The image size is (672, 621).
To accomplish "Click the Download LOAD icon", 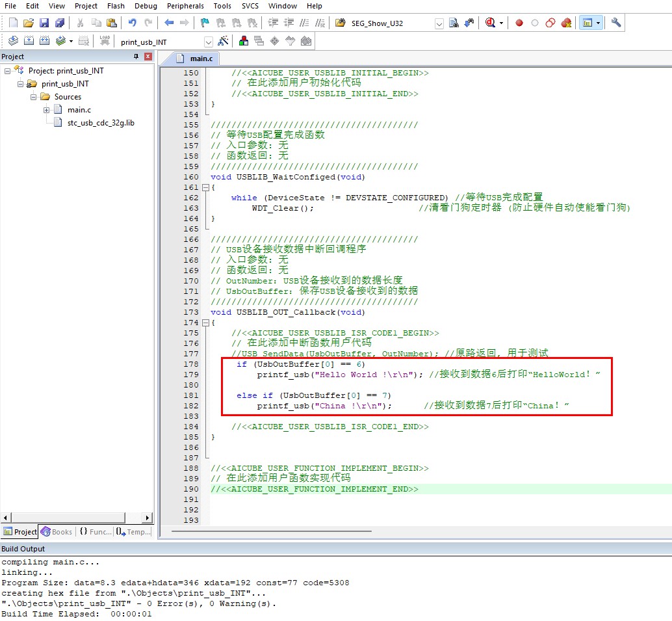I will pos(105,41).
